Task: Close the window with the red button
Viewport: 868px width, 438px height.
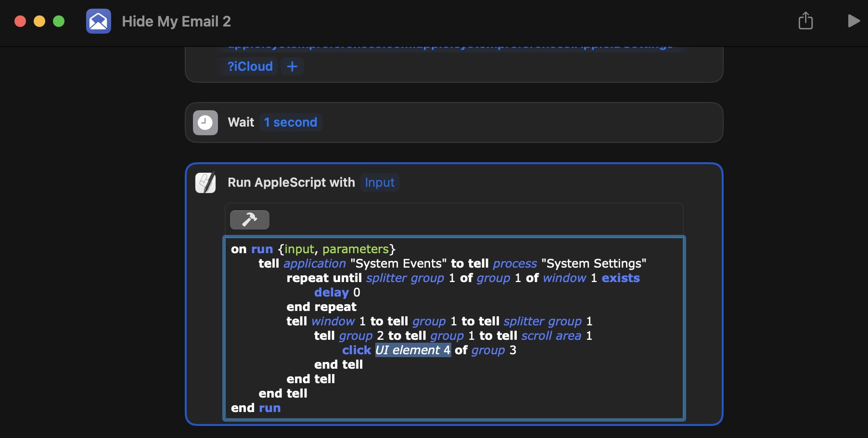Action: [x=20, y=21]
